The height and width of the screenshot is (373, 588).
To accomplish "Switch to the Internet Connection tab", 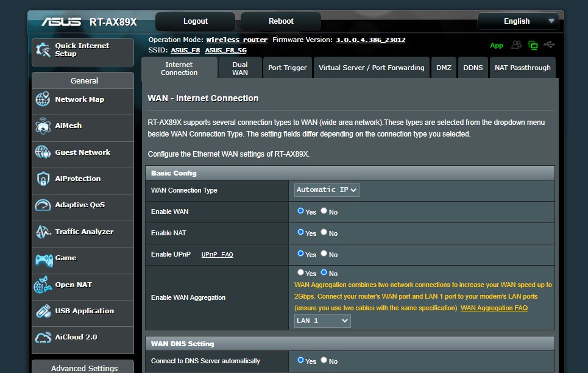I will pos(179,68).
